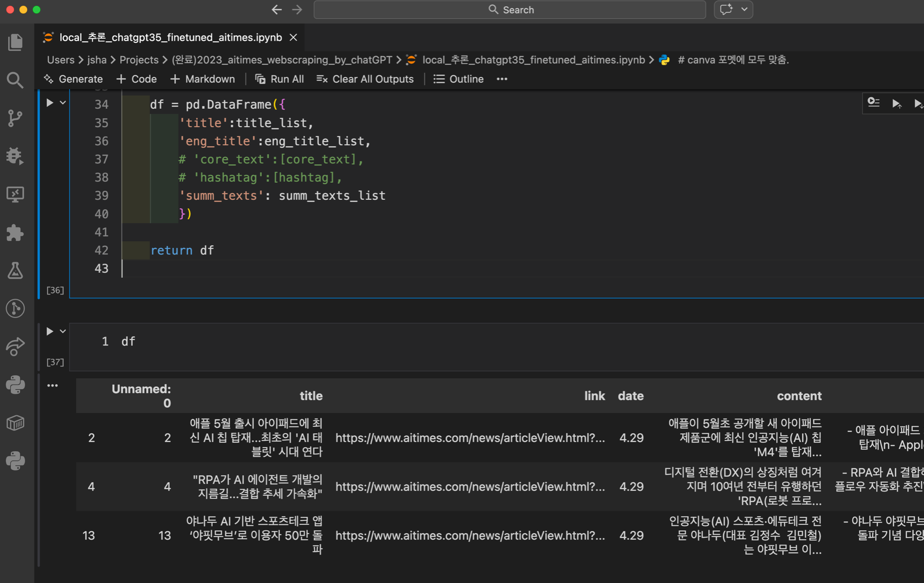Go back with the left arrow
The width and height of the screenshot is (924, 583).
[277, 9]
